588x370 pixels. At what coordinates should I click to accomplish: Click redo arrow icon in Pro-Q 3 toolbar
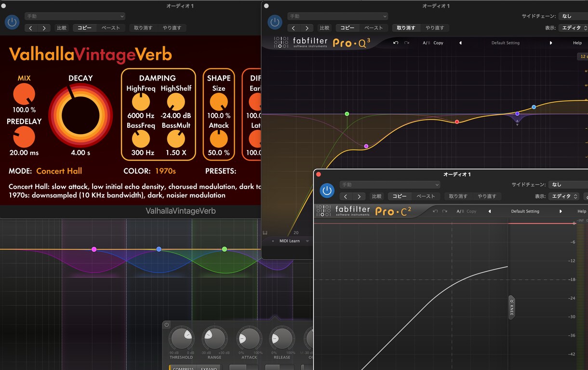(407, 43)
